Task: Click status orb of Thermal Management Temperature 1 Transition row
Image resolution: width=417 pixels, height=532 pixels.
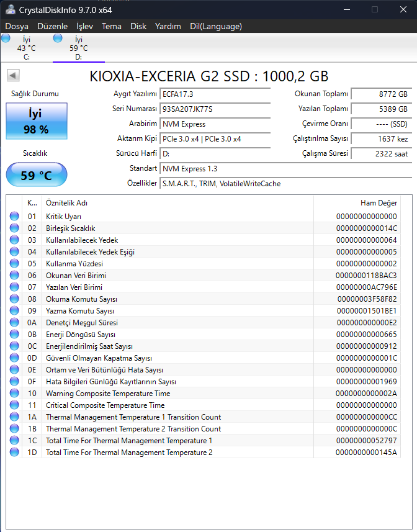Action: (x=14, y=417)
